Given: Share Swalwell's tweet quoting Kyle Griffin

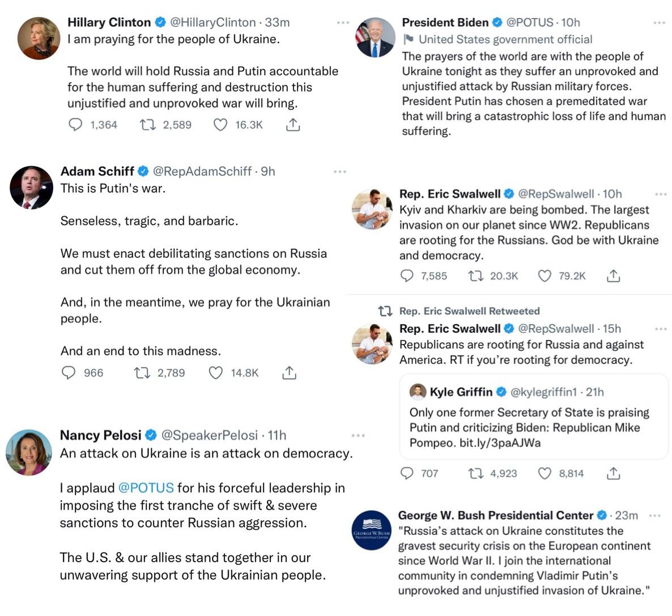Looking at the screenshot, I should [x=613, y=473].
